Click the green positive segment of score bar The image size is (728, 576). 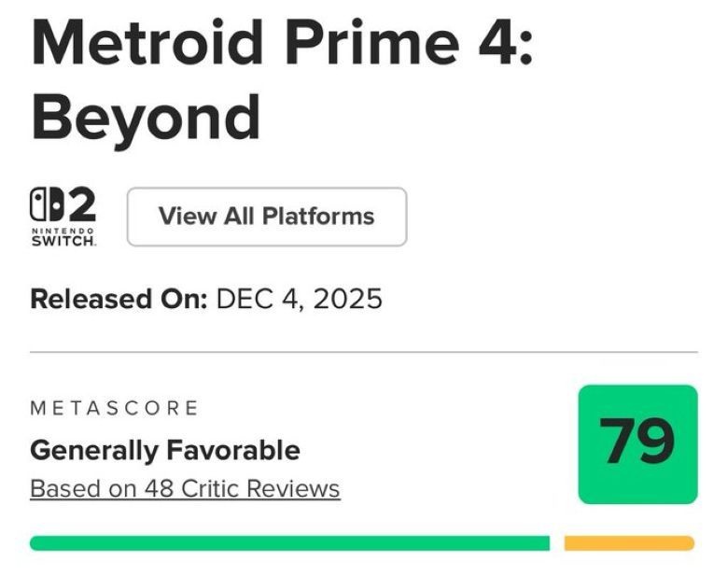pos(289,543)
